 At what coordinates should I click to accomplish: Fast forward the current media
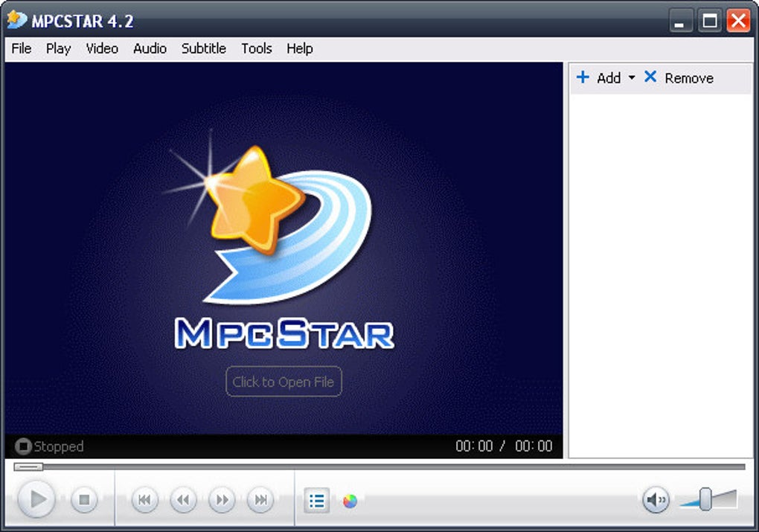222,499
